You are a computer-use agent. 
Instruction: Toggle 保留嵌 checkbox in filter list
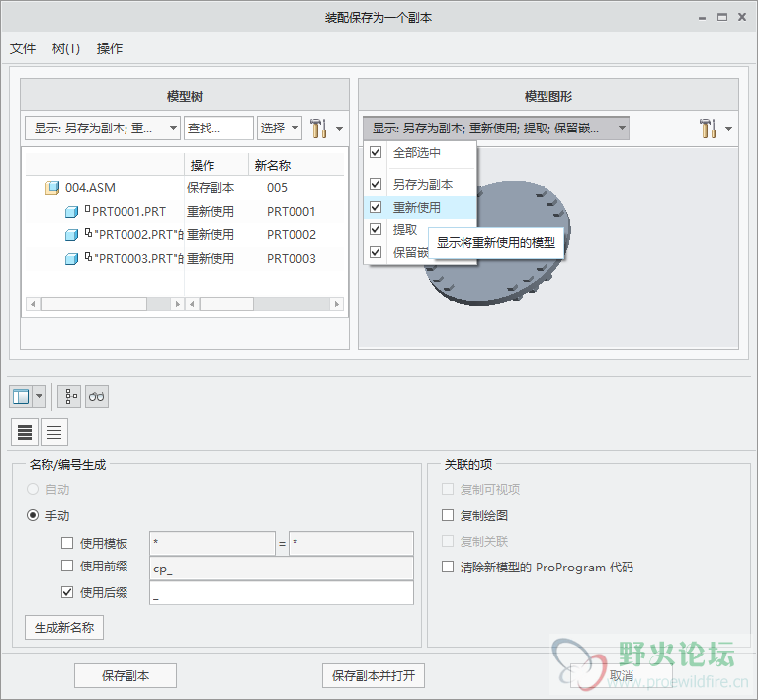(x=376, y=252)
